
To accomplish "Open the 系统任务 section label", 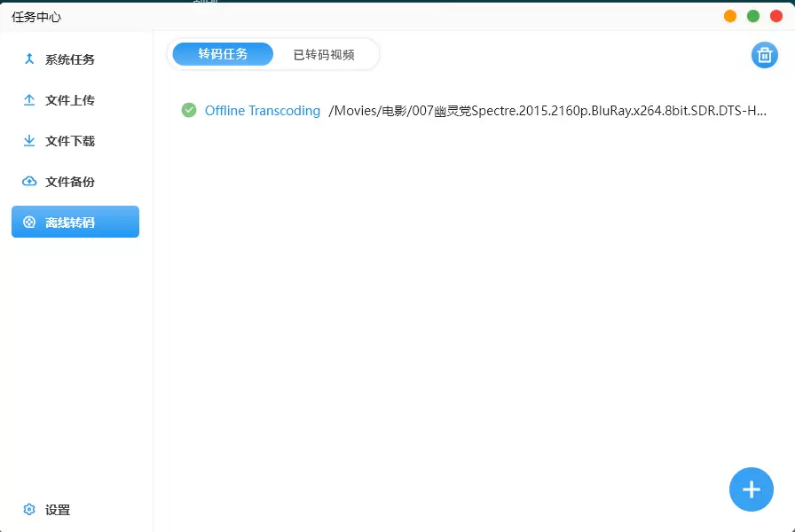I will tap(70, 59).
